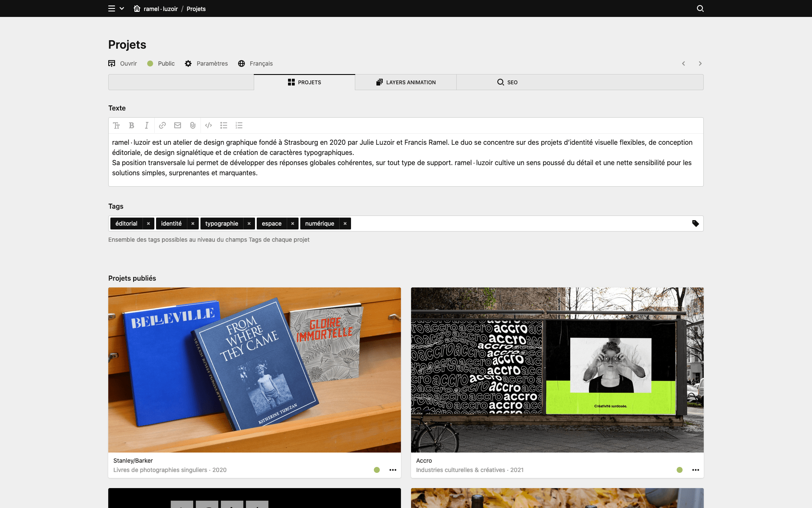Click the Projets breadcrumb link
Viewport: 812px width, 508px height.
click(196, 8)
